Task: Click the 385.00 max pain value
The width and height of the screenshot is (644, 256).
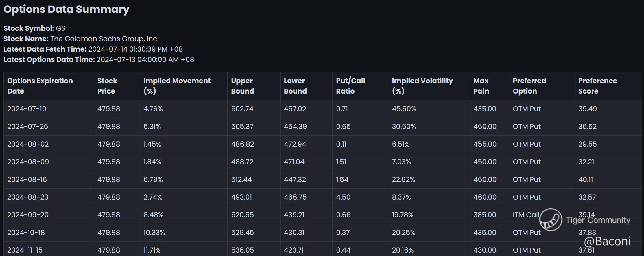Action: point(485,215)
